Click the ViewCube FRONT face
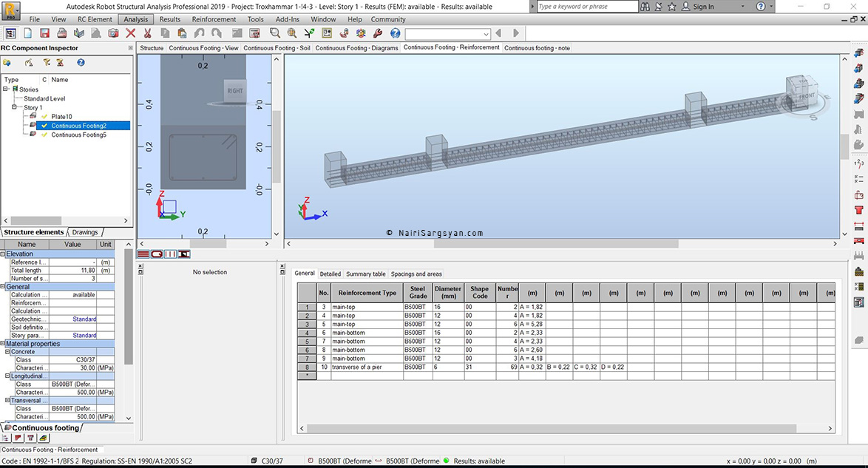This screenshot has height=468, width=868. (806, 96)
